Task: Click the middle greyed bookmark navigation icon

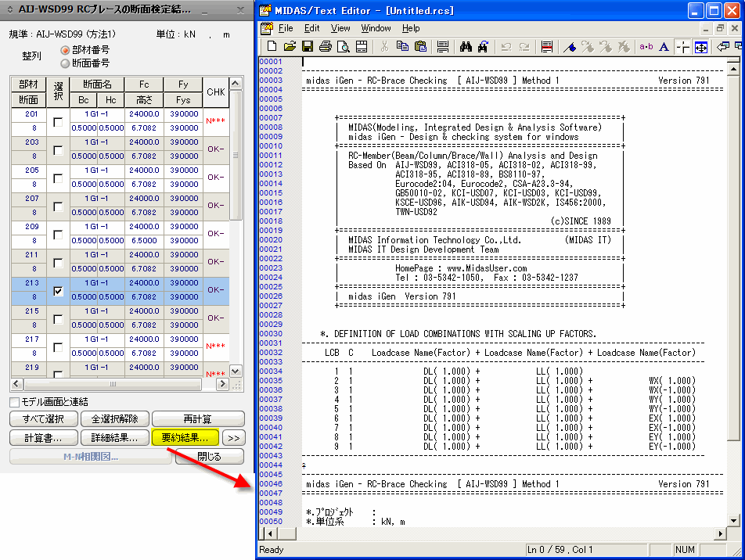Action: click(x=606, y=47)
